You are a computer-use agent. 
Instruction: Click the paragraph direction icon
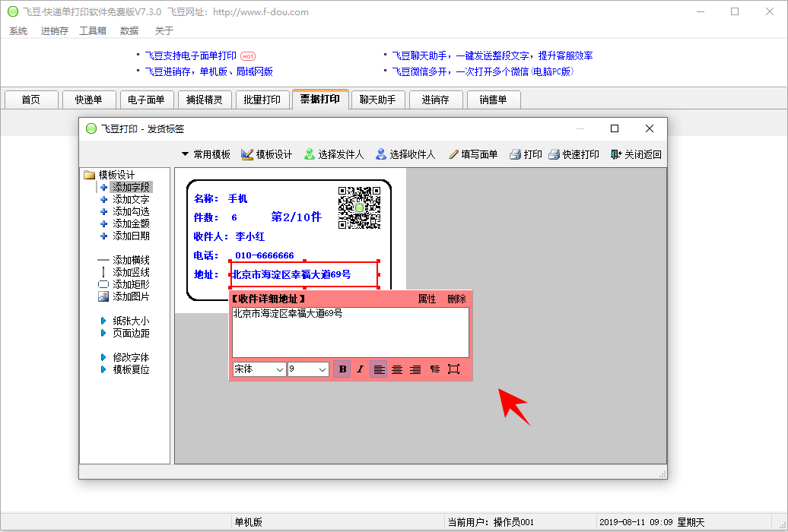pyautogui.click(x=435, y=369)
